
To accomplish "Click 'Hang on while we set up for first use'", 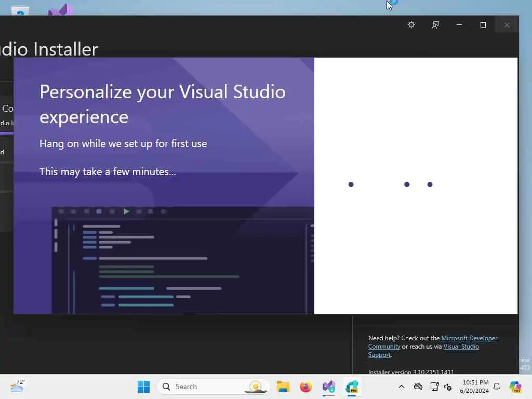I will [x=123, y=143].
